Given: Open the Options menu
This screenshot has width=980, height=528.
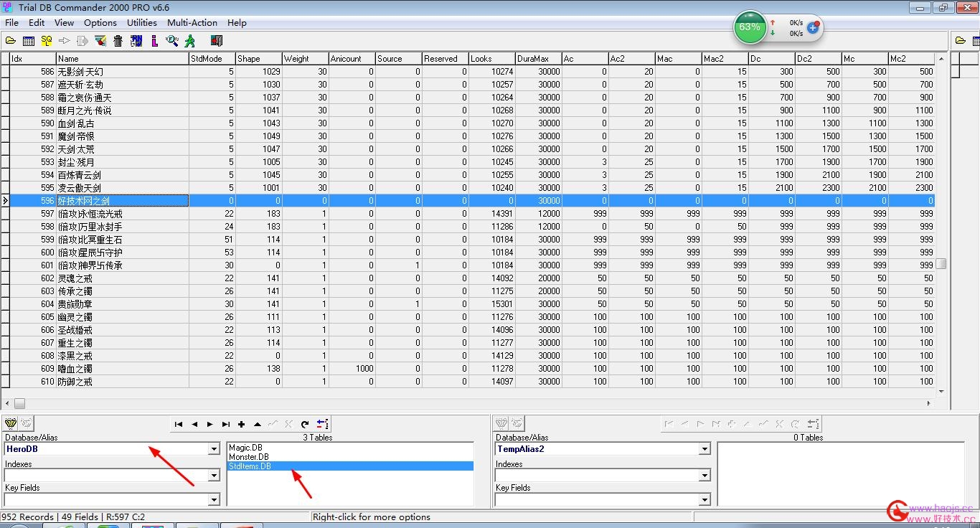Looking at the screenshot, I should 100,23.
